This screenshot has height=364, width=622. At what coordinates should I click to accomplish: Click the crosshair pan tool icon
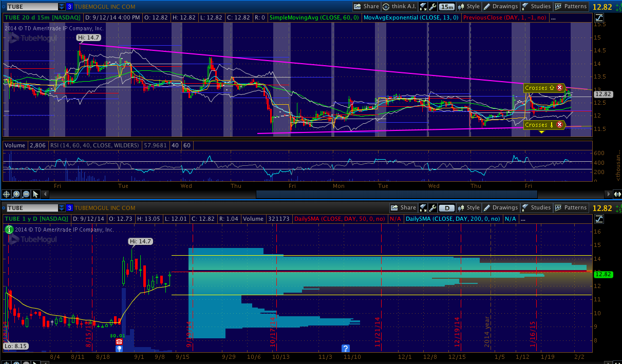[7, 194]
